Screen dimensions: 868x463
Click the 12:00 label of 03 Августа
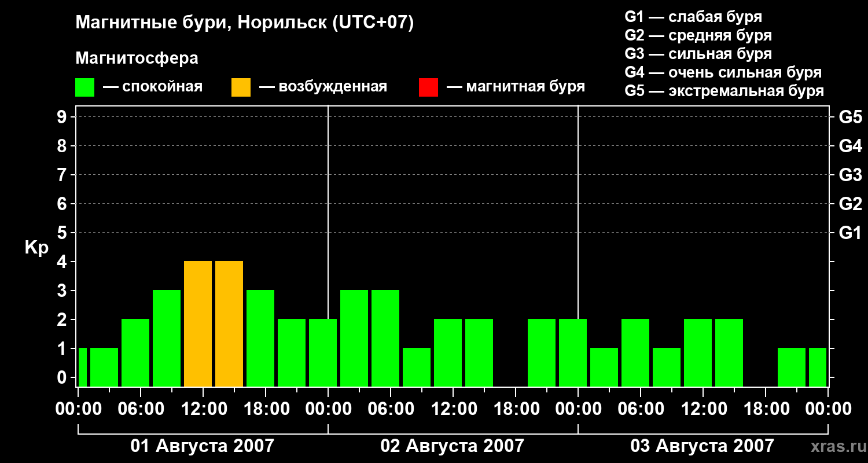coord(703,409)
